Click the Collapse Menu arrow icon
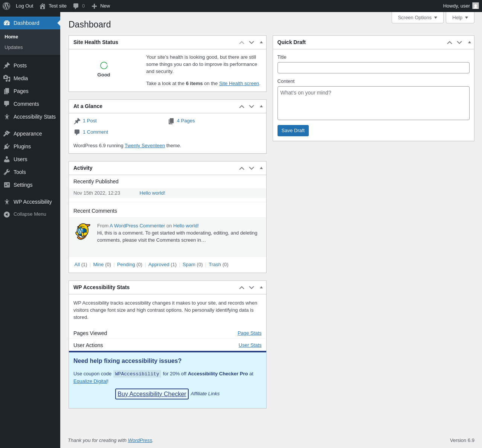Screen dimensions: 482x448 [x=7, y=214]
